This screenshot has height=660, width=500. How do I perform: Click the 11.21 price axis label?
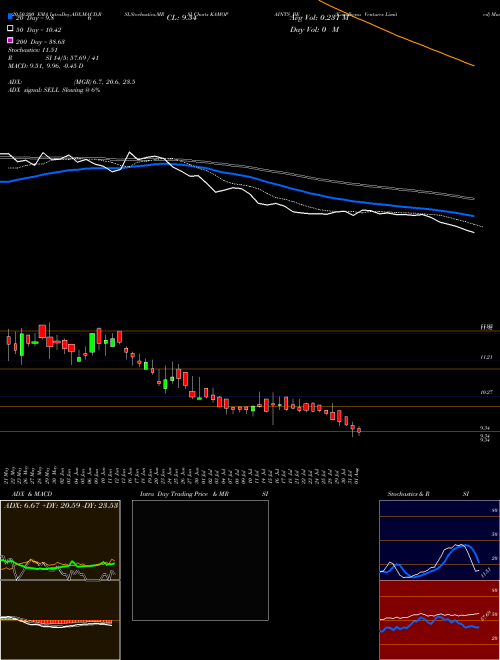click(487, 357)
